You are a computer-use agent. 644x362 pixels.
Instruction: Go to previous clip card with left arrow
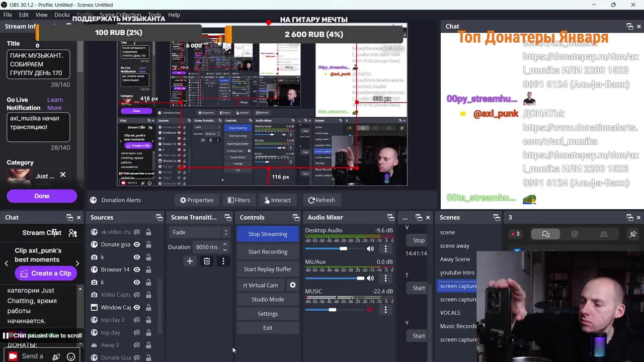point(7,263)
